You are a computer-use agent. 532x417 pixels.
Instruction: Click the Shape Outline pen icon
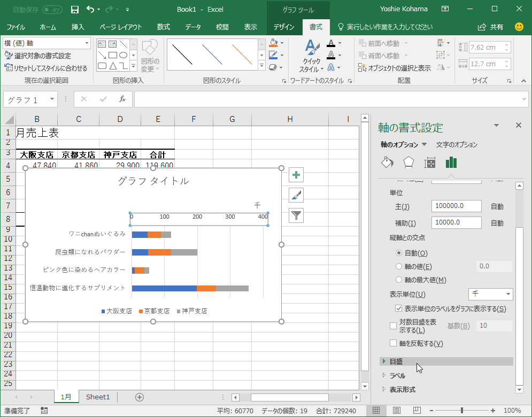click(273, 55)
